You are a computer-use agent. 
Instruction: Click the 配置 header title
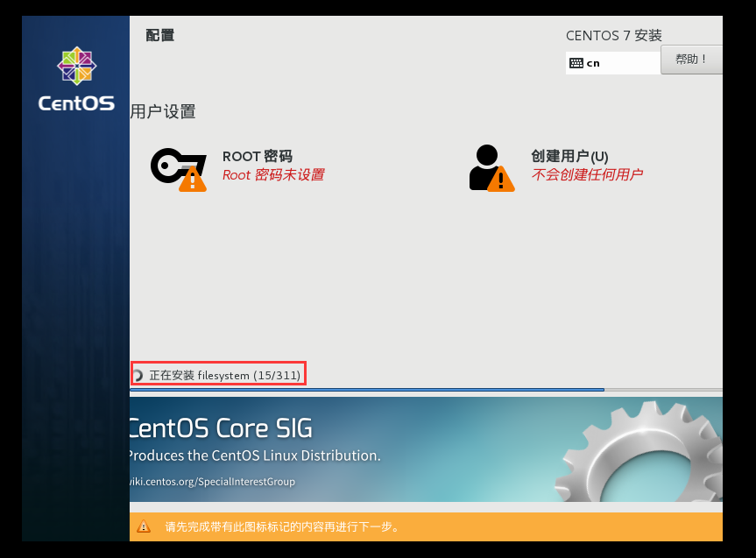coord(159,35)
